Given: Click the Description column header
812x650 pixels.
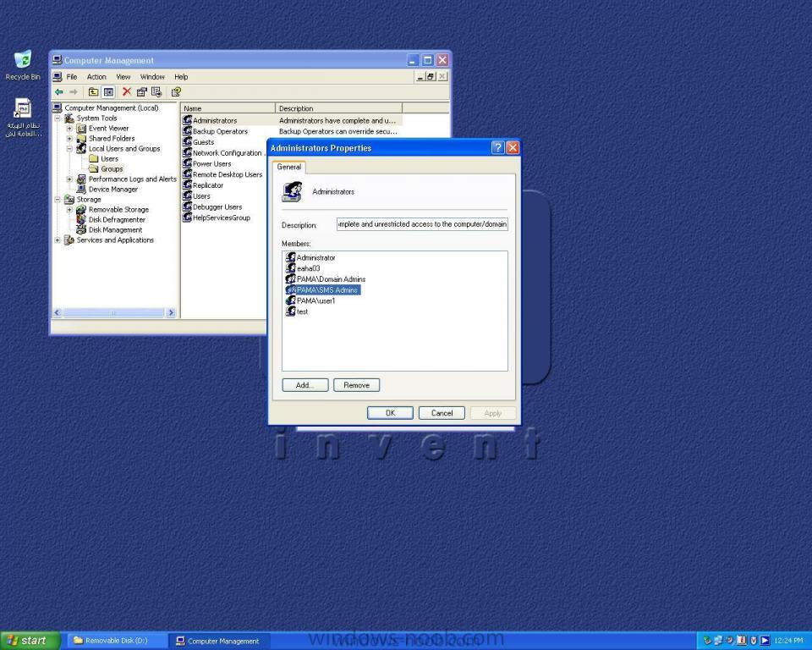Looking at the screenshot, I should [338, 108].
